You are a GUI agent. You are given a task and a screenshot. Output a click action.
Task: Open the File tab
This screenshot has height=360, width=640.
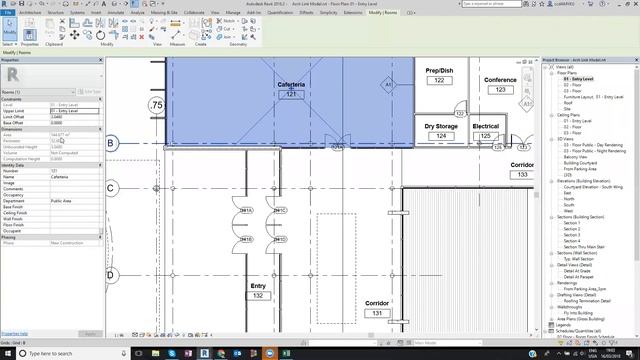[x=7, y=13]
